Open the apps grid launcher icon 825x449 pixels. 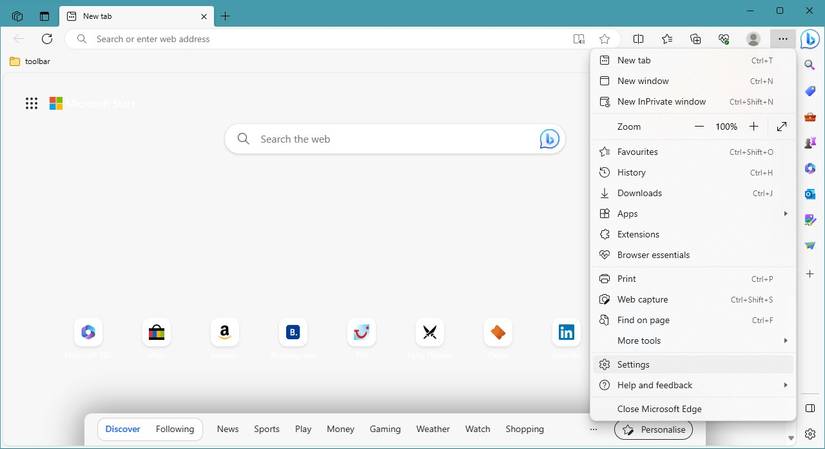(32, 103)
